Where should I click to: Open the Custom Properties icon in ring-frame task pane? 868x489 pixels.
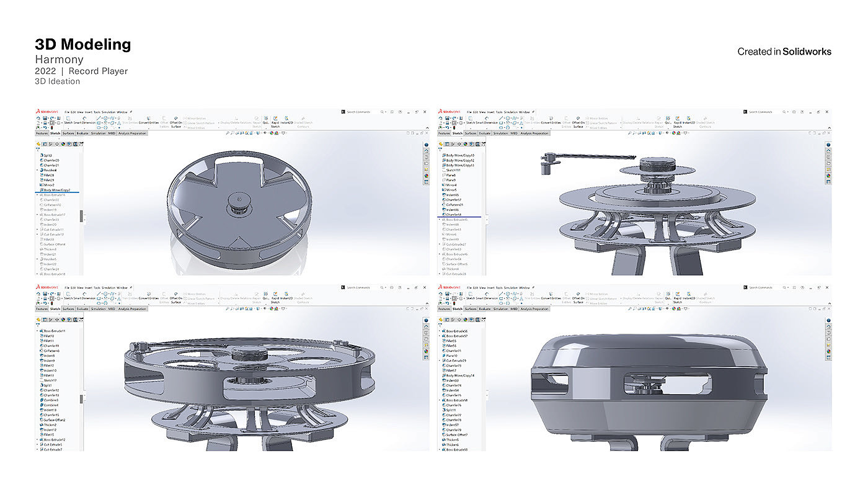pyautogui.click(x=427, y=356)
